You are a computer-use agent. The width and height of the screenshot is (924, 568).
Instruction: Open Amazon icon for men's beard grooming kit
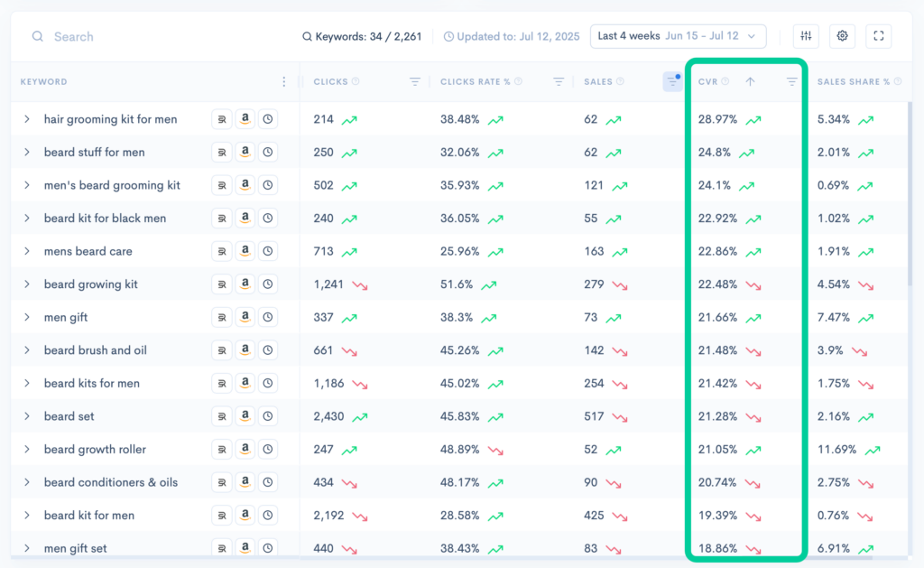click(245, 185)
